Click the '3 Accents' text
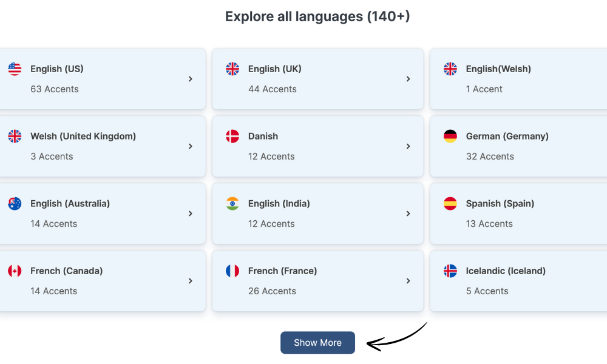The image size is (607, 364). (52, 157)
